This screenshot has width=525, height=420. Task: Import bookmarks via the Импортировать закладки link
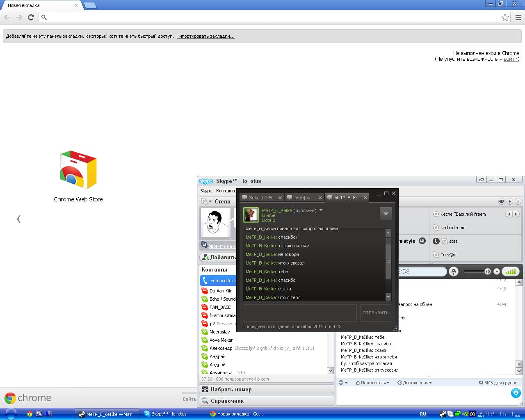click(x=205, y=36)
